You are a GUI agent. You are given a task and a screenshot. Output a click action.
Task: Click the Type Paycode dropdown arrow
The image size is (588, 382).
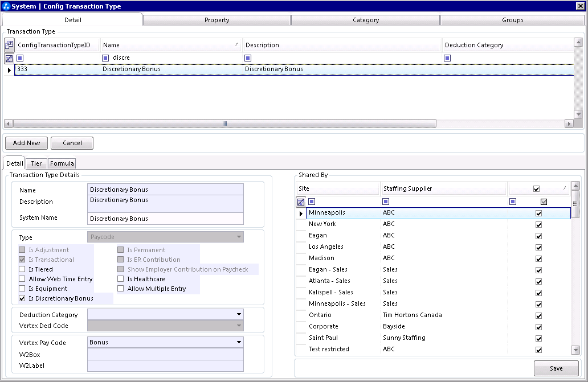click(x=239, y=237)
